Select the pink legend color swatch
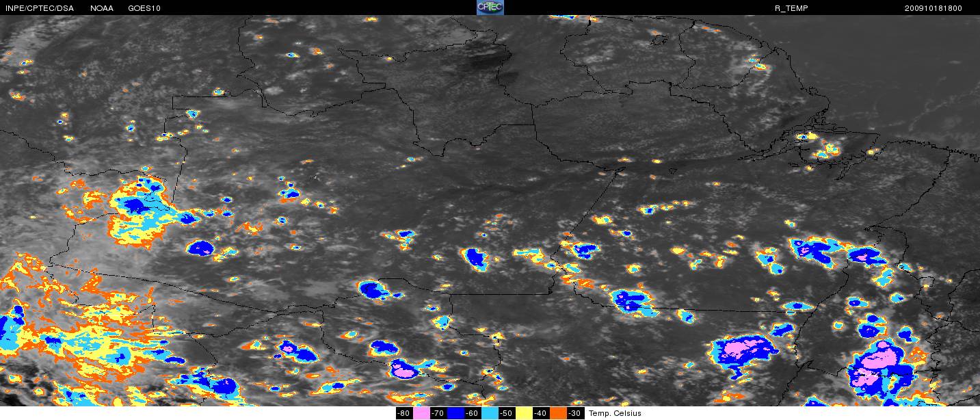Screen dimensions: 980x420 tap(421, 413)
